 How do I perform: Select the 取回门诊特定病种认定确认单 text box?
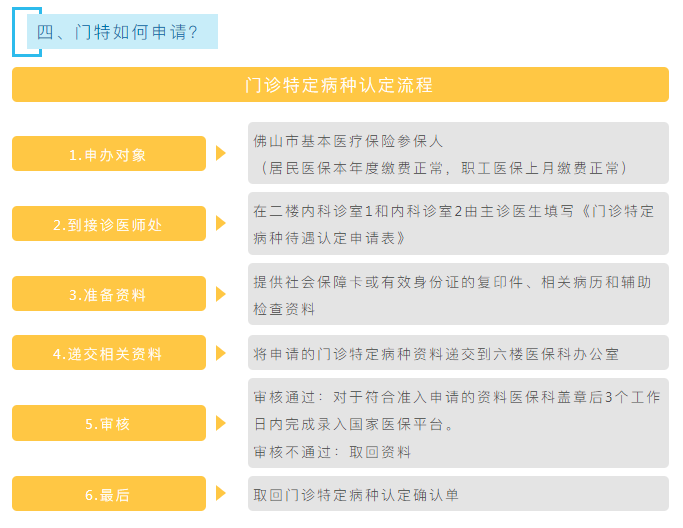(458, 494)
